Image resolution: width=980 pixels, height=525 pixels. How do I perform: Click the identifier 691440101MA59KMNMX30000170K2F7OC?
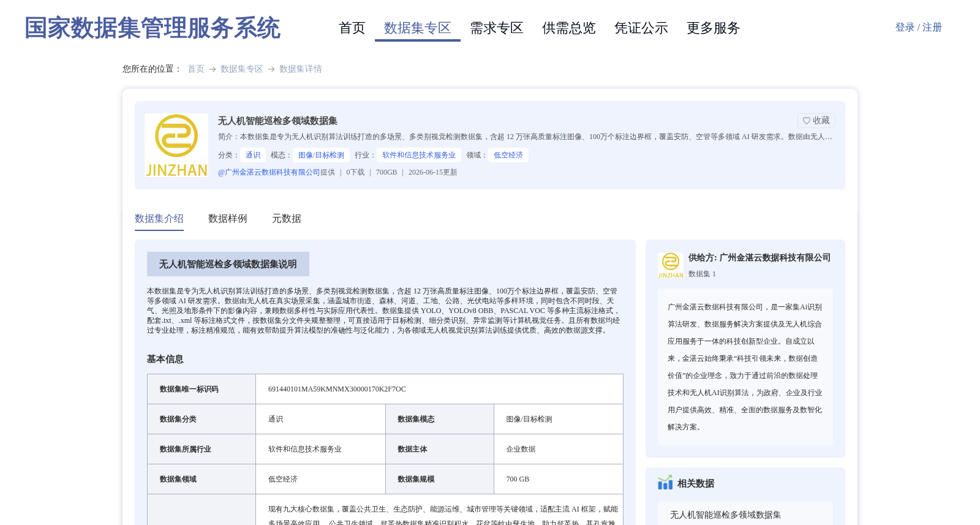tap(337, 389)
